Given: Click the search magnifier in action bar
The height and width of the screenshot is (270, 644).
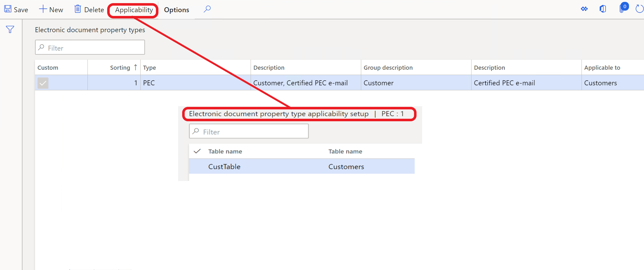Looking at the screenshot, I should tap(207, 9).
